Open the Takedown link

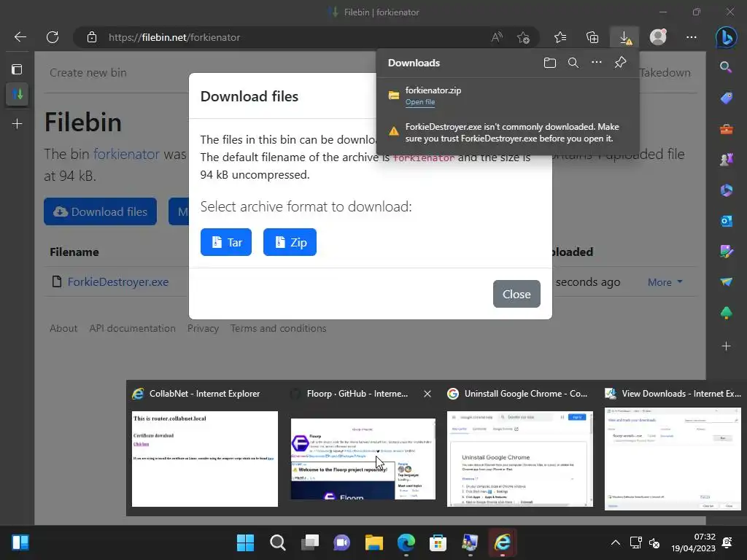pyautogui.click(x=665, y=73)
